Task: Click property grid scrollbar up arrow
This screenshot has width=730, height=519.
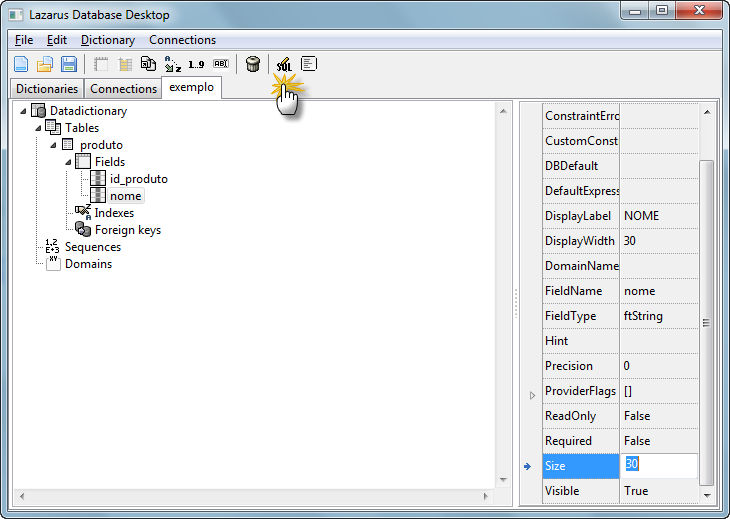Action: 707,112
